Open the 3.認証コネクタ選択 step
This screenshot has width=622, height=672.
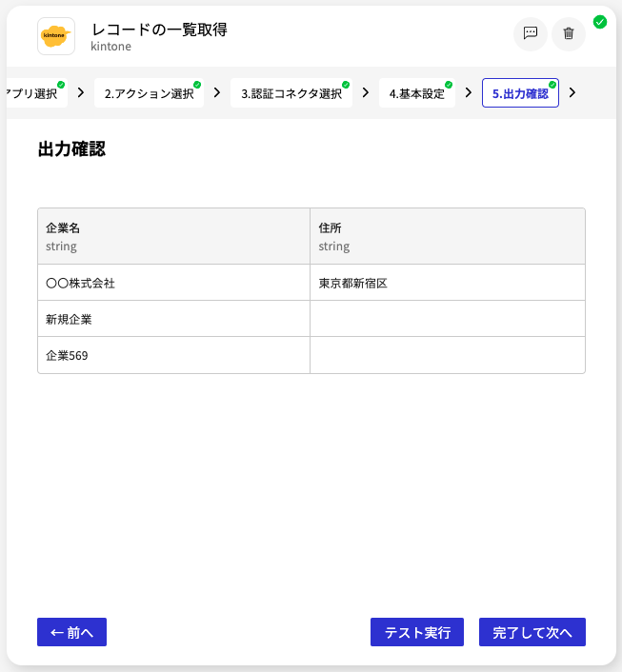click(x=291, y=93)
